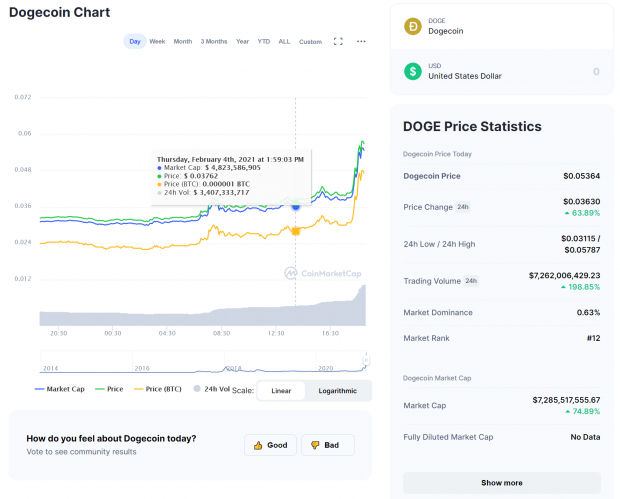Switch chart to Year timeframe
This screenshot has height=499, width=620.
(x=242, y=42)
